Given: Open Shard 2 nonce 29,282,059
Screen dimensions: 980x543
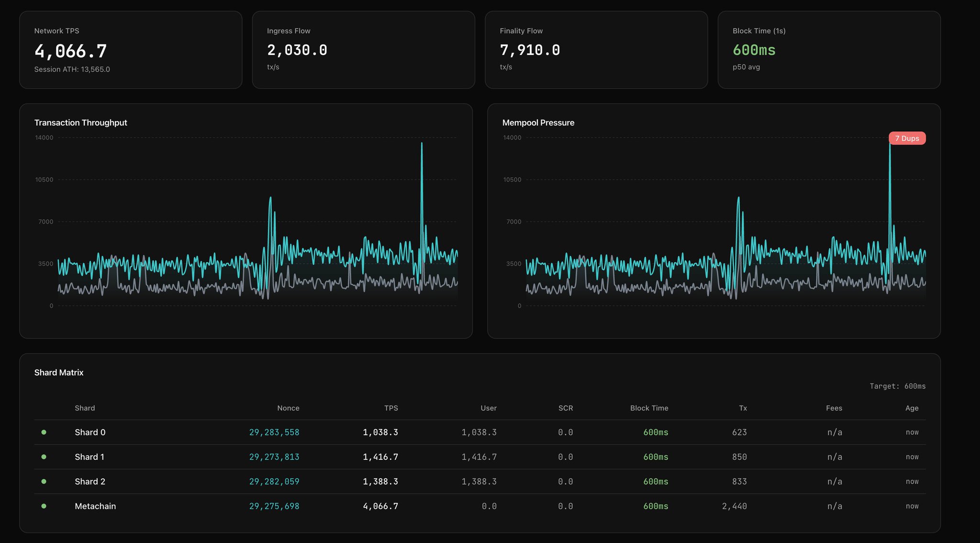Looking at the screenshot, I should pos(274,482).
